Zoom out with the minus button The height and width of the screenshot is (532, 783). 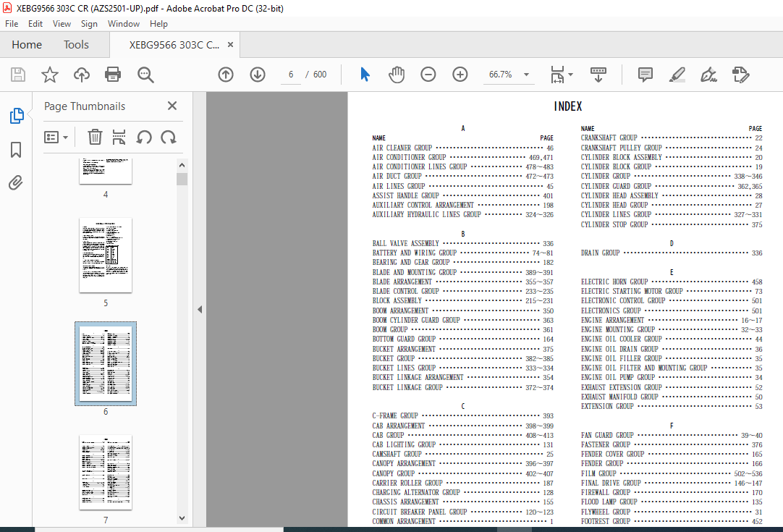click(428, 75)
